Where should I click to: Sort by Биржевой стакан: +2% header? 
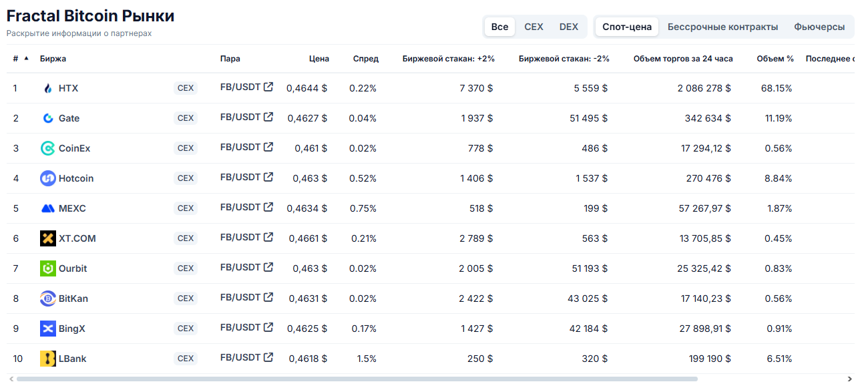(449, 59)
